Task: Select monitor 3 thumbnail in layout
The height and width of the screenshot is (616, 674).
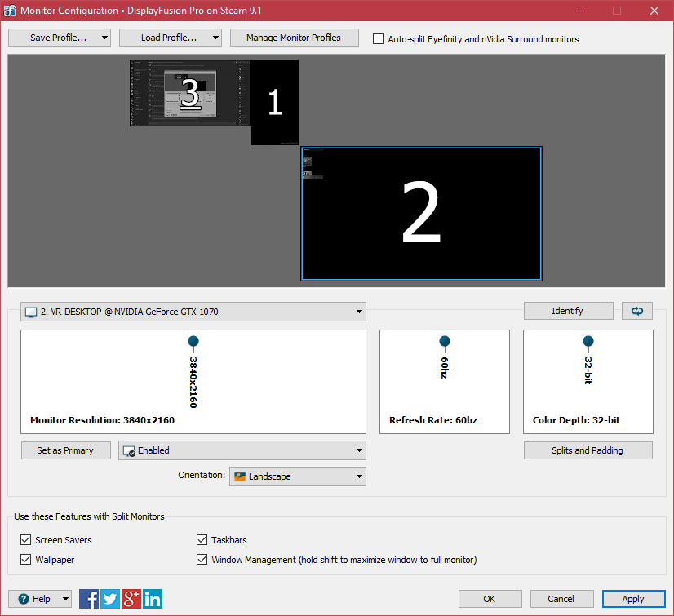Action: 189,93
